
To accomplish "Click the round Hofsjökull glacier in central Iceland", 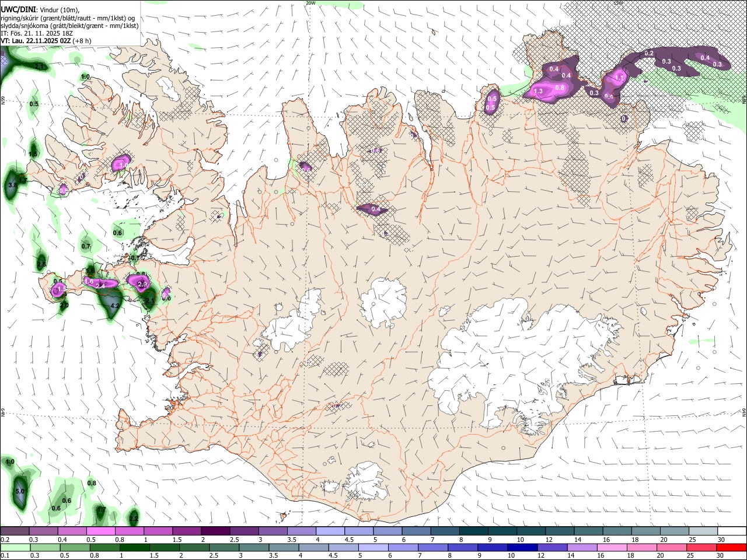I will pos(383,302).
